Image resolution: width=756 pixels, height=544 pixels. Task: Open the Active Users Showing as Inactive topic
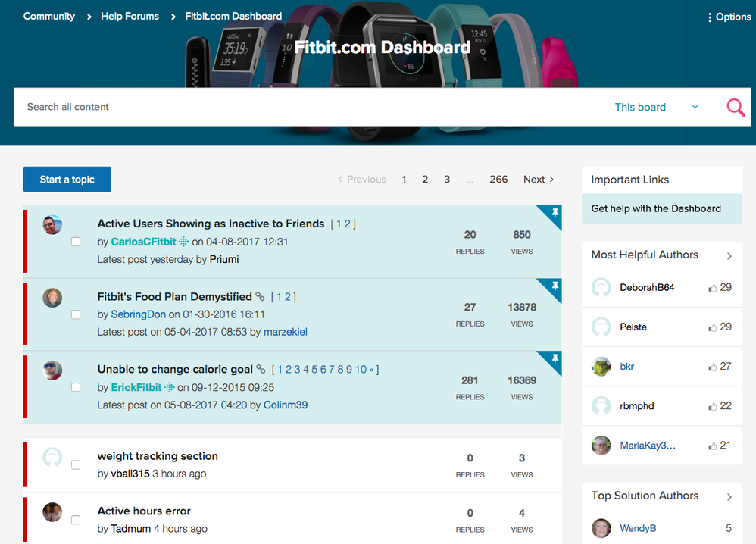[x=211, y=224]
